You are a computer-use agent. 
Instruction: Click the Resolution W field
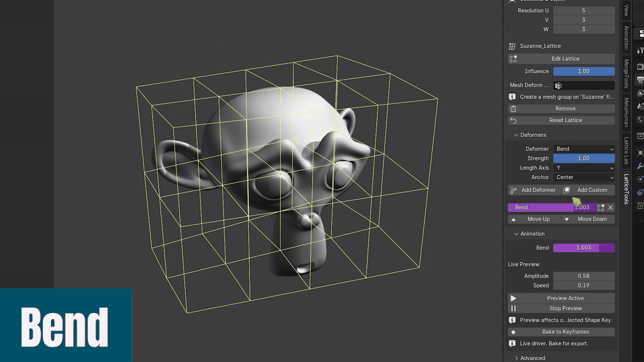point(584,29)
